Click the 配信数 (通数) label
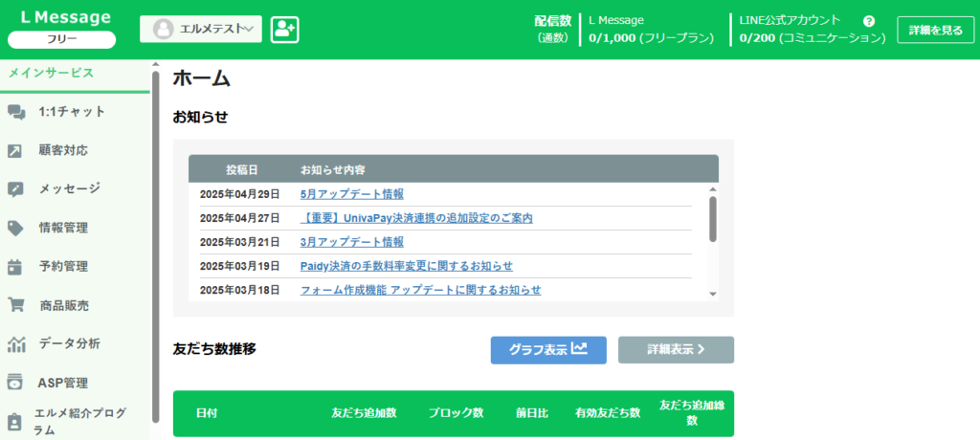 pyautogui.click(x=552, y=30)
